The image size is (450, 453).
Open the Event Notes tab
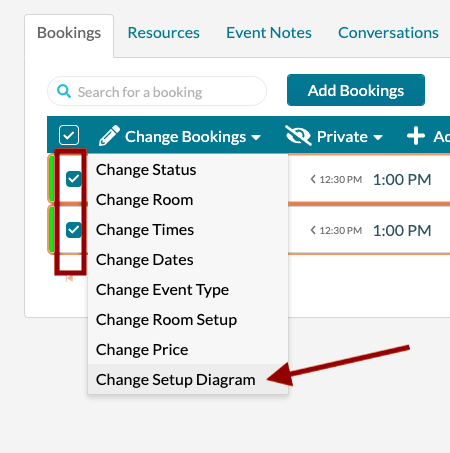(x=269, y=33)
